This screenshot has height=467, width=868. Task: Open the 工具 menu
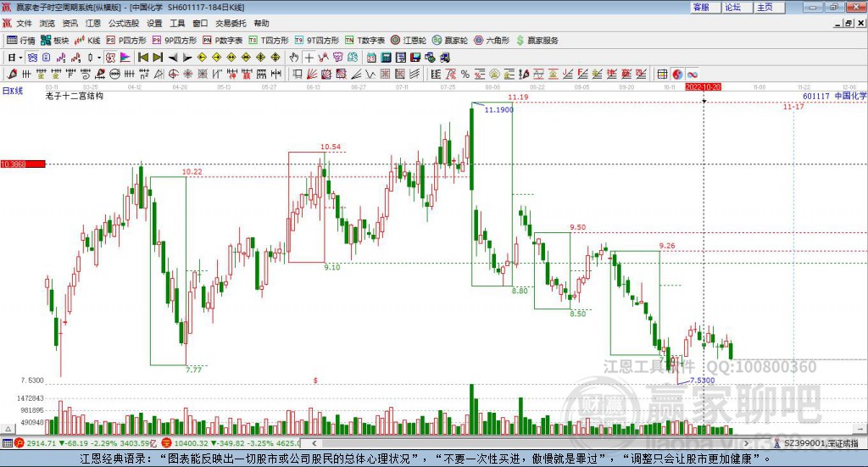pos(177,23)
